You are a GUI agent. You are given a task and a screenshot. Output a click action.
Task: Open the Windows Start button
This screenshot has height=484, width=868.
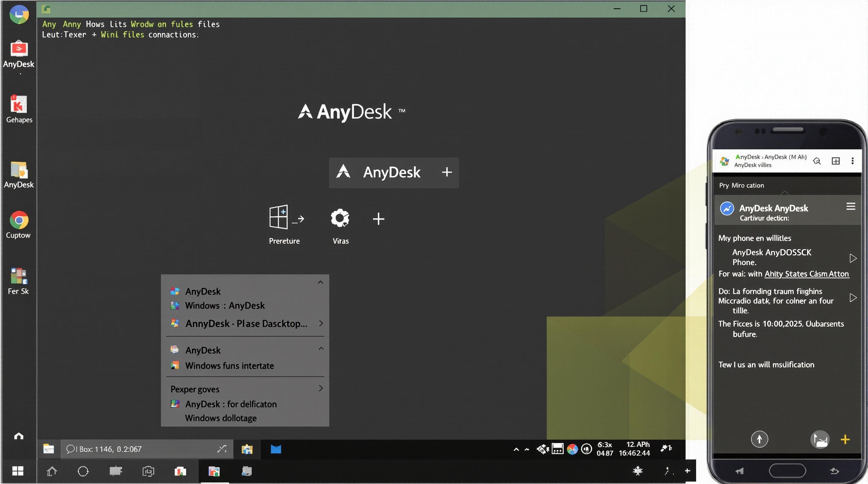pos(18,471)
